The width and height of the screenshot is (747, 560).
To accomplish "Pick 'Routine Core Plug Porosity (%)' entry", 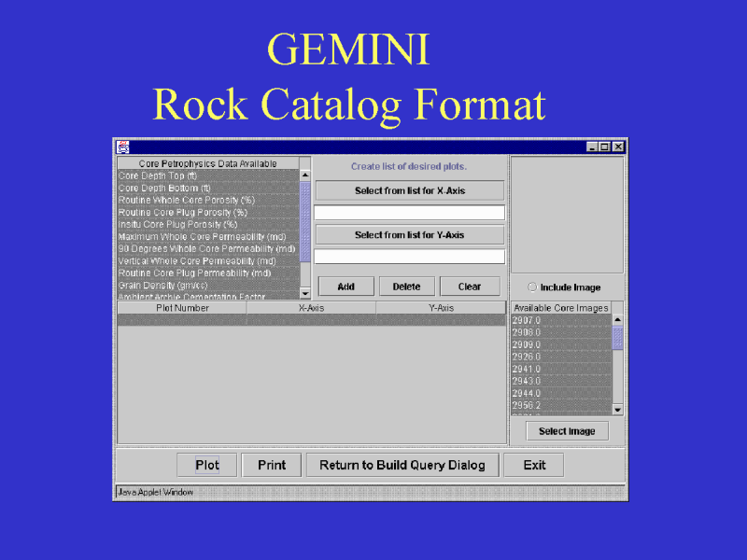I will [x=208, y=213].
